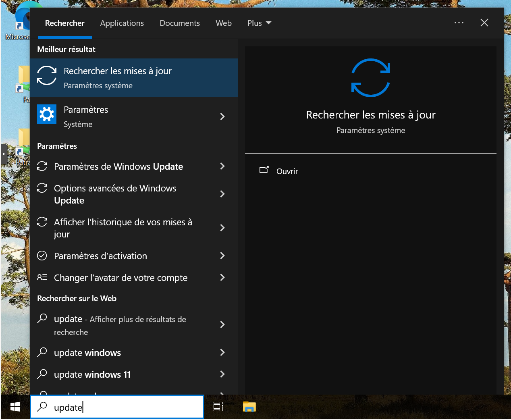Screen dimensions: 511x420
Task: Click the update search text field
Action: coord(117,407)
